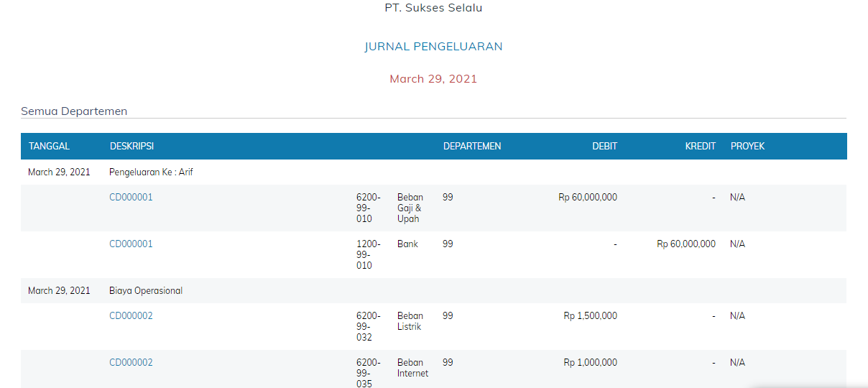Click the Biaya Operasional description
The width and height of the screenshot is (868, 388).
(x=146, y=291)
